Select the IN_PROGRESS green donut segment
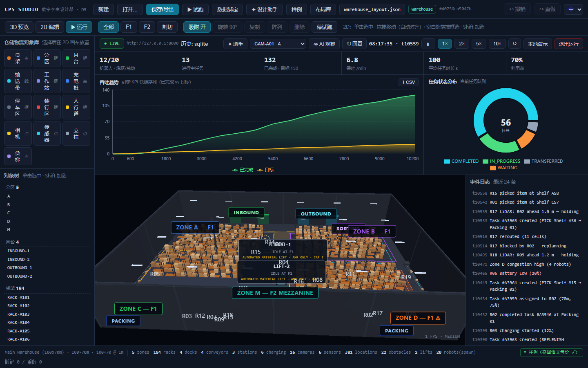The width and height of the screenshot is (588, 368). [499, 144]
